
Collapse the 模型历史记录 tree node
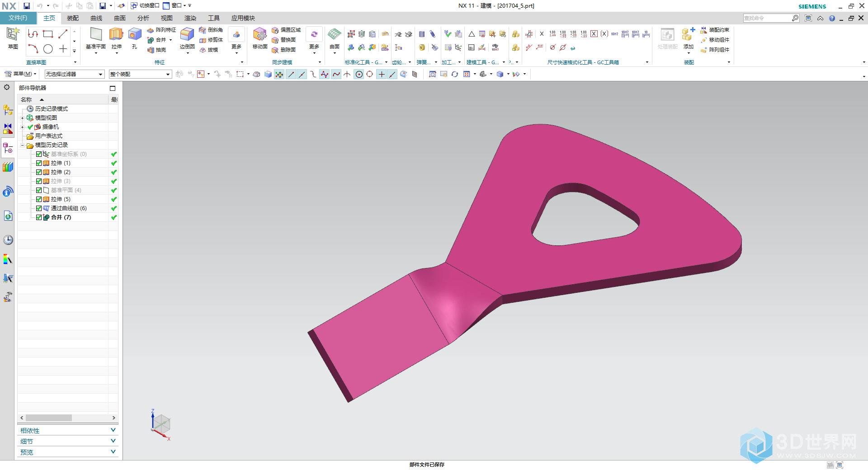coord(22,145)
